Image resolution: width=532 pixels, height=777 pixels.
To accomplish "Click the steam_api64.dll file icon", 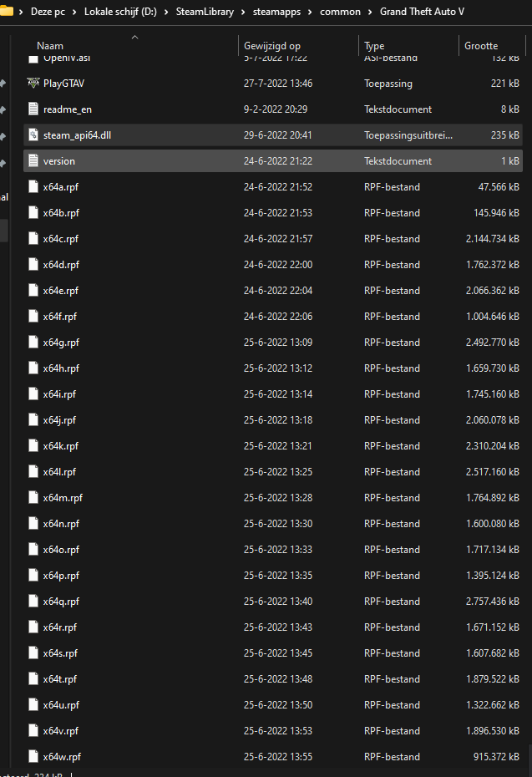I will pyautogui.click(x=33, y=135).
